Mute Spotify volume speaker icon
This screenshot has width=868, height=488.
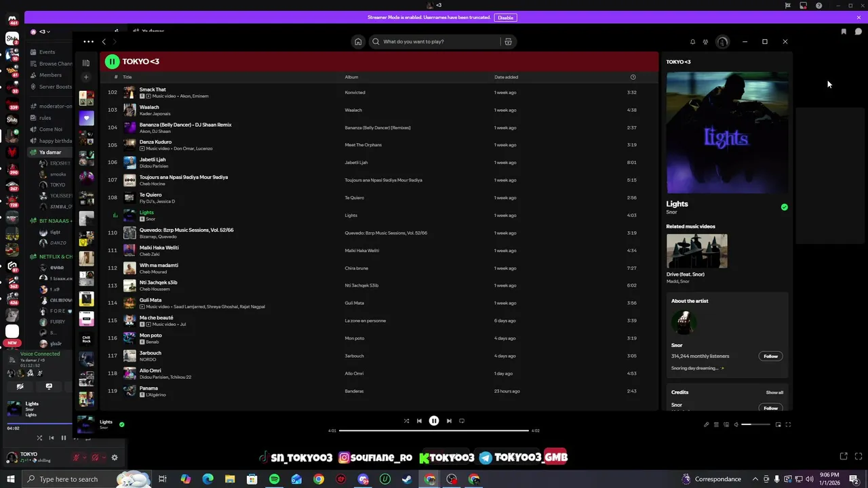[736, 425]
